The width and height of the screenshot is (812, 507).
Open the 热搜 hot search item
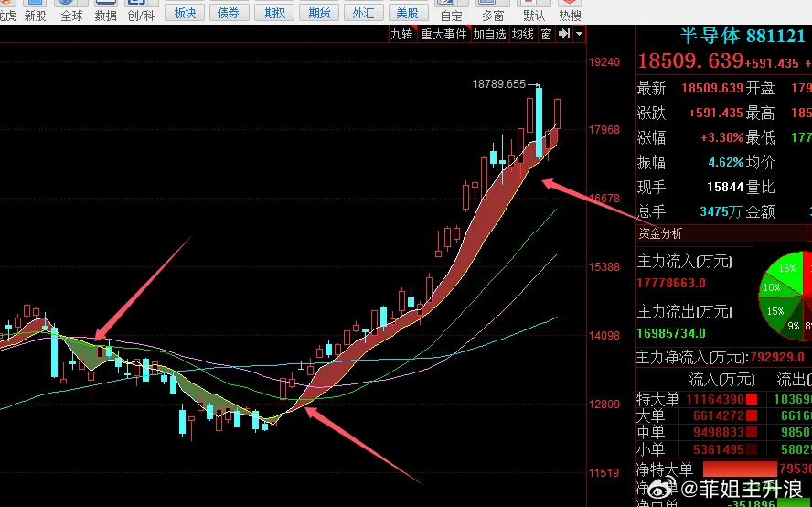pyautogui.click(x=570, y=10)
